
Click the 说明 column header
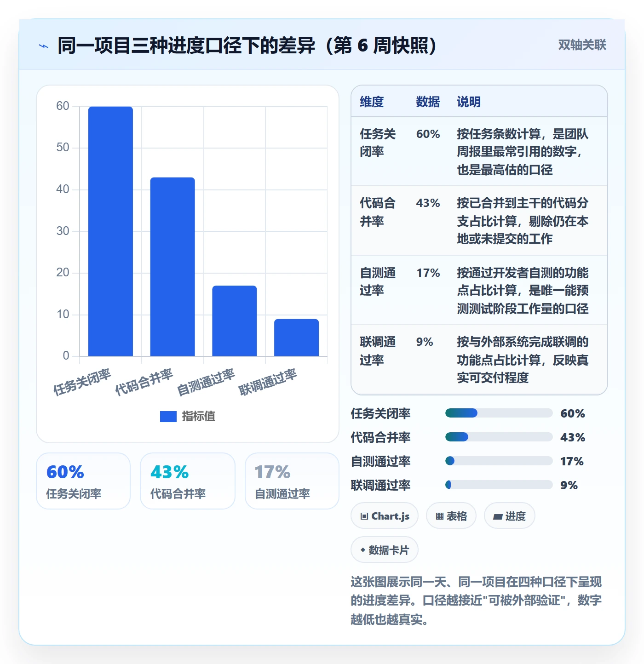[469, 102]
